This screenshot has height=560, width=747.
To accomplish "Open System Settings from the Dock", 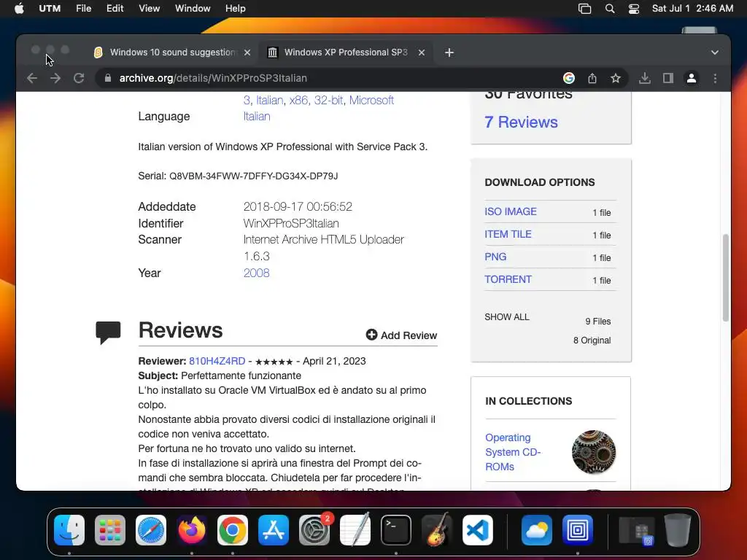I will [314, 530].
